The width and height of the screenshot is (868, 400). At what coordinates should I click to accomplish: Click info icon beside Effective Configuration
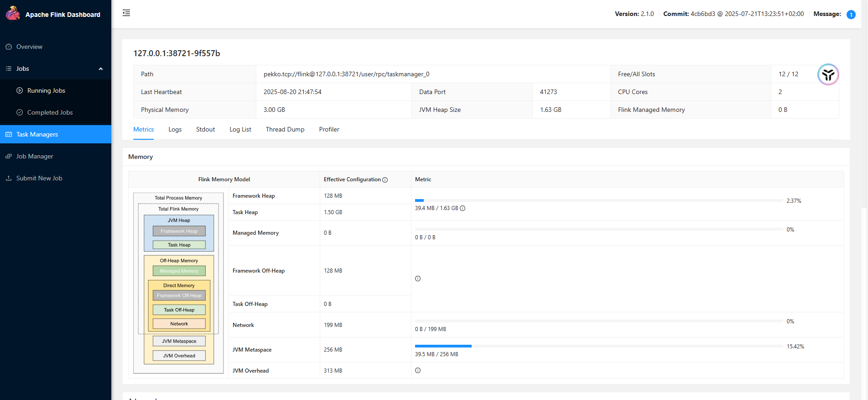[385, 180]
